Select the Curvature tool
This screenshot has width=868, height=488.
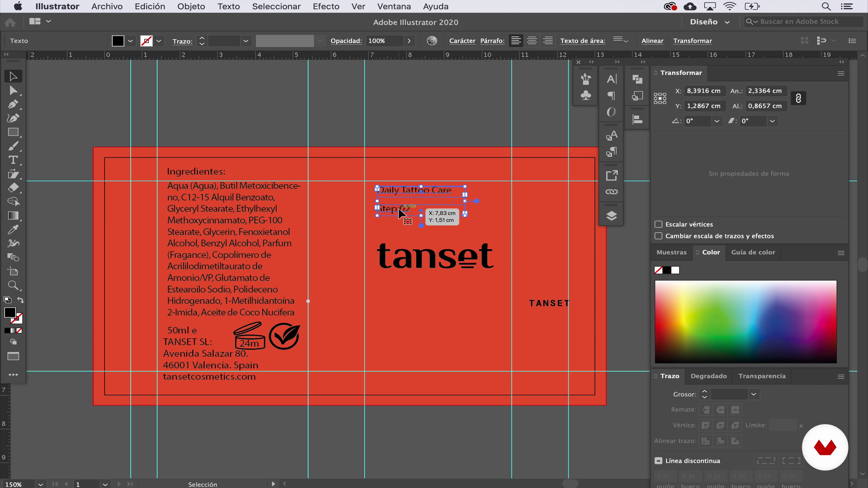click(13, 118)
